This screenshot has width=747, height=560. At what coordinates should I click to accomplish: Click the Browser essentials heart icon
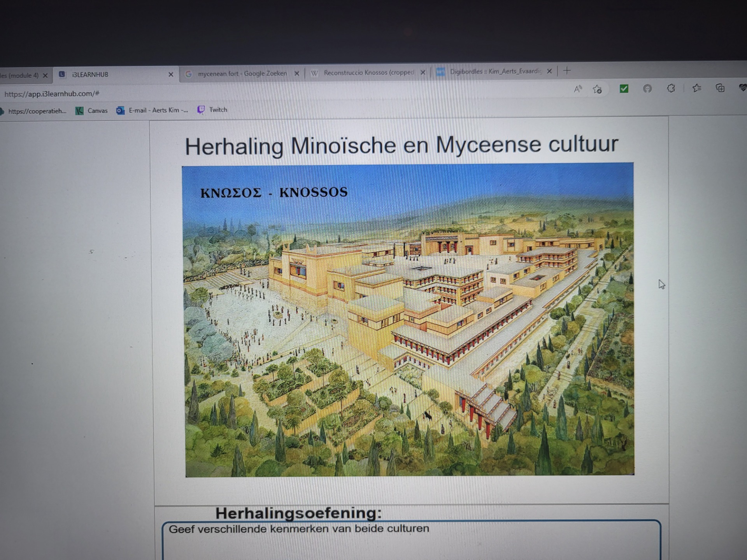(x=742, y=88)
